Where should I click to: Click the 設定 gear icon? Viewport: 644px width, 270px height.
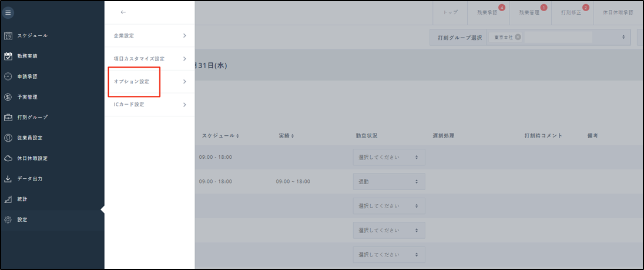8,219
